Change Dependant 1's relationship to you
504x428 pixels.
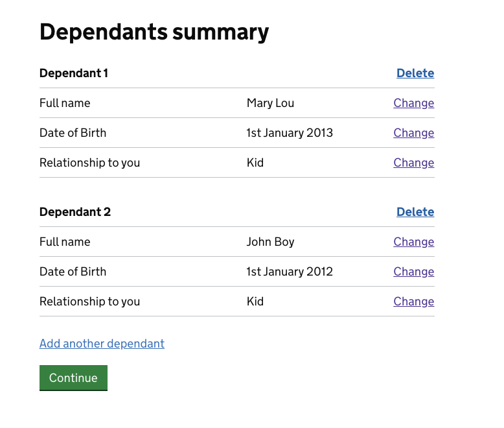(413, 163)
